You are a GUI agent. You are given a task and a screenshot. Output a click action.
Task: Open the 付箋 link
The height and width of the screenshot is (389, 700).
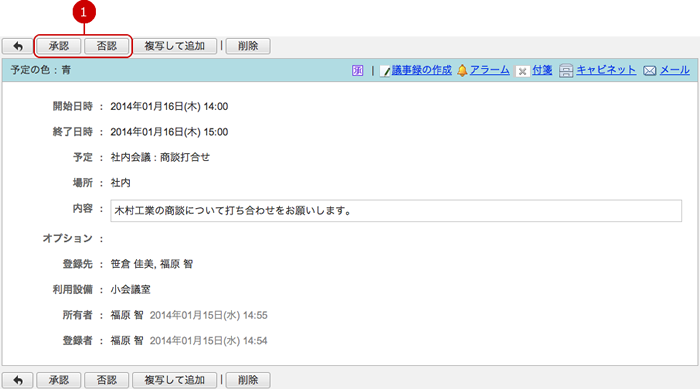[542, 70]
